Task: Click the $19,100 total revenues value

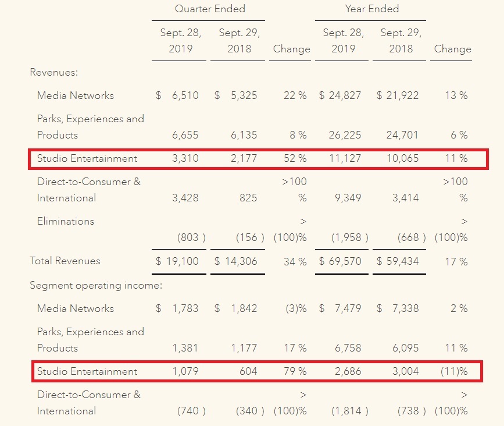Action: 177,261
